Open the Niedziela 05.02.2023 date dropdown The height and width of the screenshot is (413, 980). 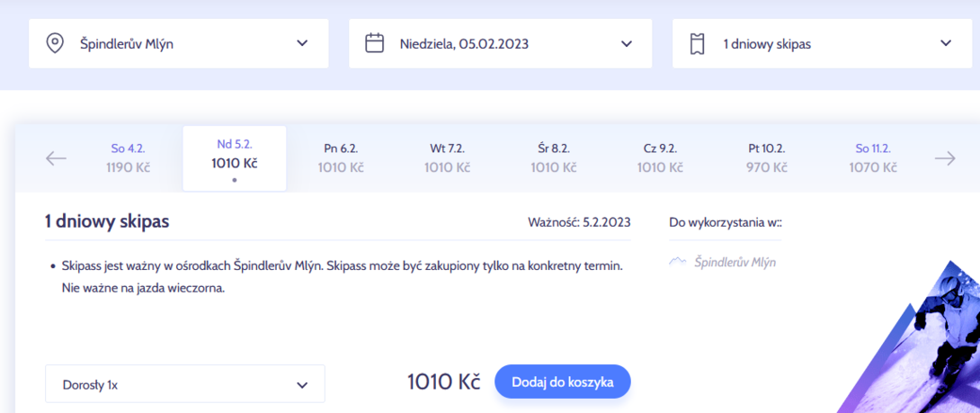[500, 44]
